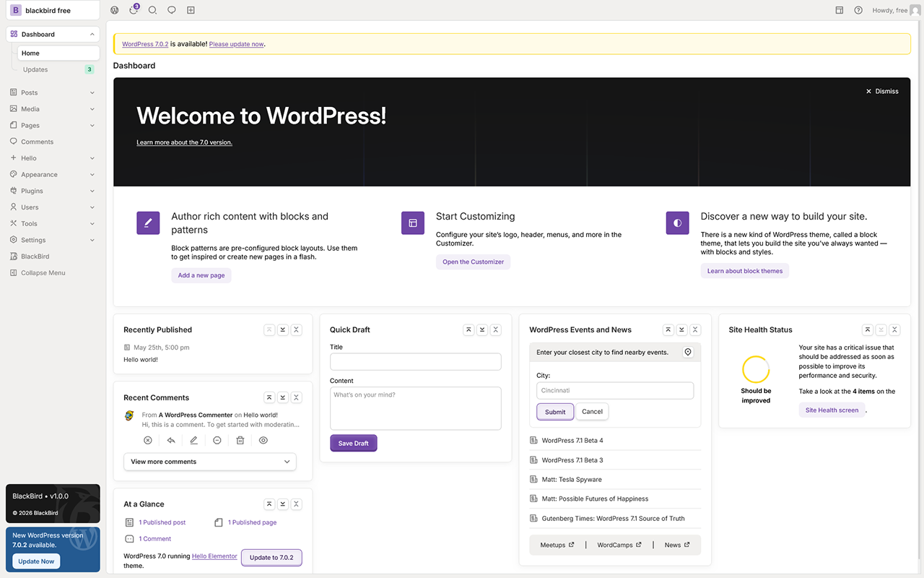
Task: Toggle the Recent Comments panel
Action: click(297, 397)
